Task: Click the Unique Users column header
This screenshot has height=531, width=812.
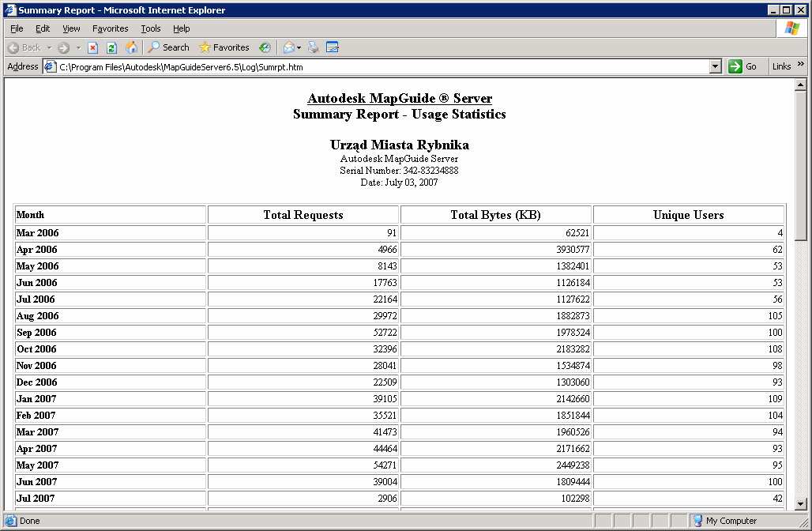Action: (x=688, y=214)
